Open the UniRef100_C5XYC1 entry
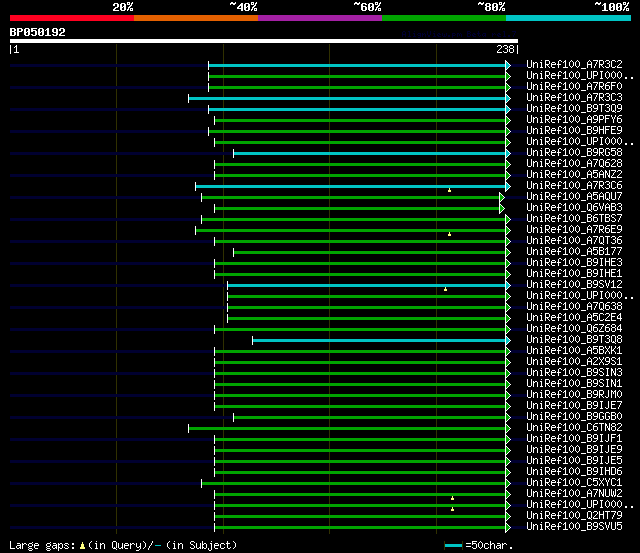The image size is (640, 553). tap(574, 483)
